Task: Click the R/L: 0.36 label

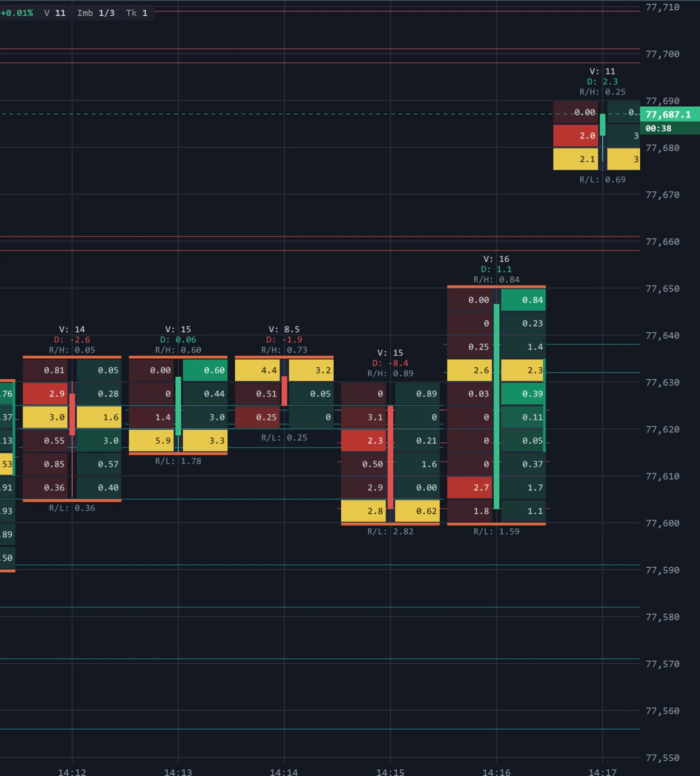Action: tap(72, 508)
